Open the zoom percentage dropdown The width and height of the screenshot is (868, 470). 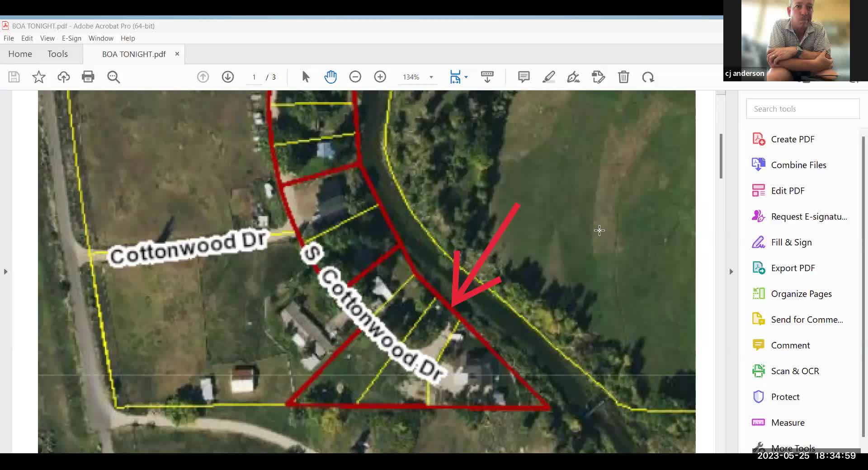pos(431,77)
